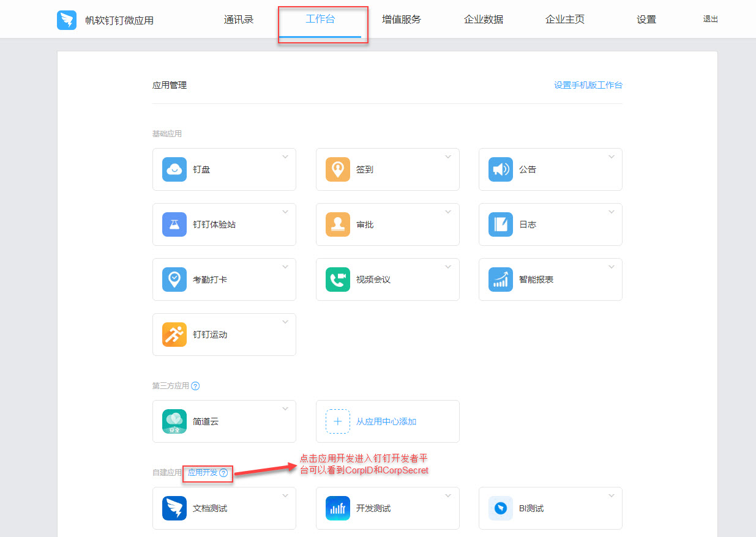
Task: Open the 考勤打卡 app icon
Action: [x=174, y=280]
